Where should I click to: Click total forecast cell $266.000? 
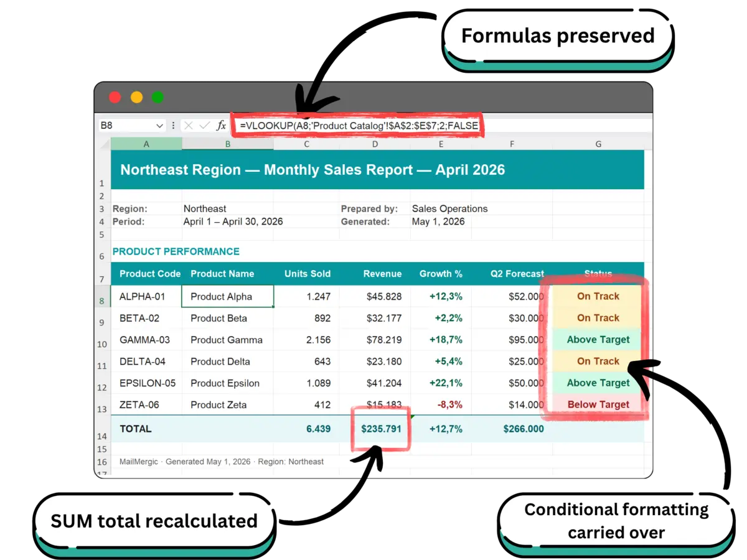(x=512, y=429)
